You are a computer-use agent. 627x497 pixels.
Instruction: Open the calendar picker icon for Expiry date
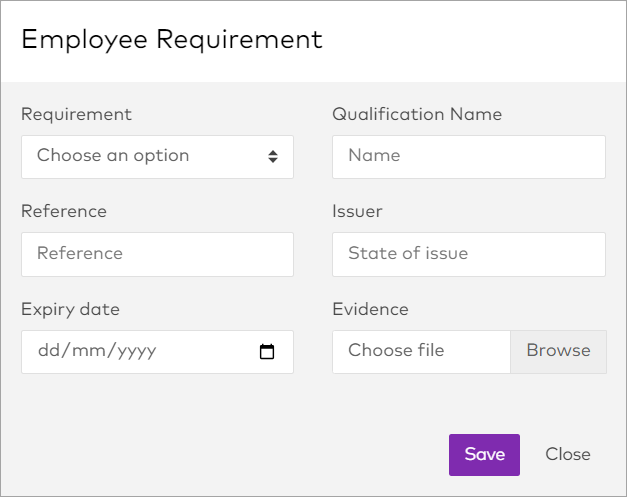point(267,352)
